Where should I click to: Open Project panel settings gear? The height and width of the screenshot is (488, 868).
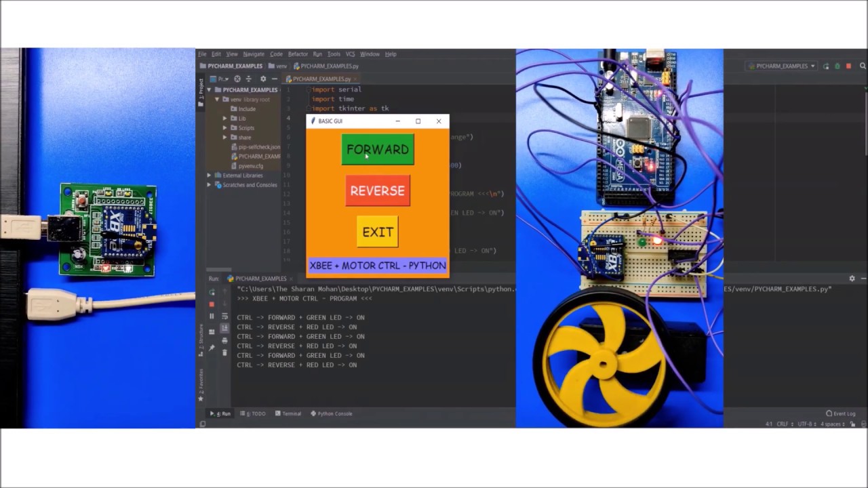click(x=263, y=79)
